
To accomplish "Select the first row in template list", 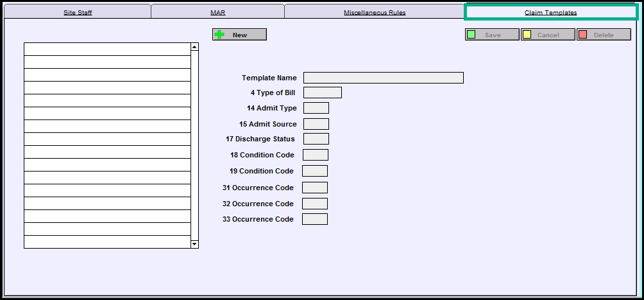I will click(x=107, y=49).
